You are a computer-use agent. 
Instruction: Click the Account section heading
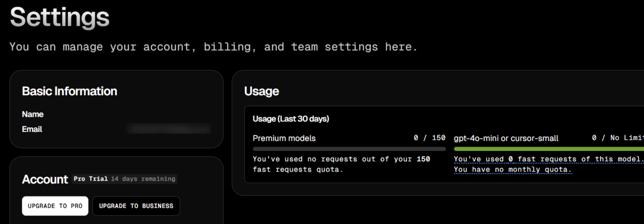pyautogui.click(x=45, y=179)
